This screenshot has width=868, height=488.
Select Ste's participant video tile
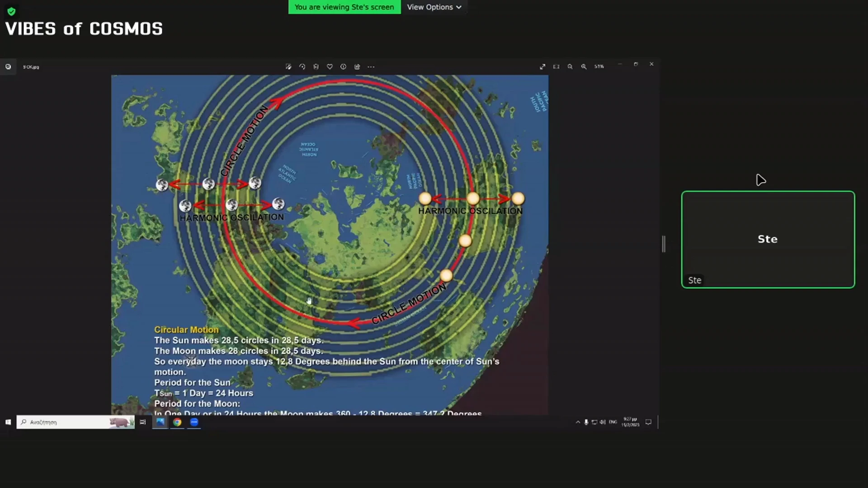pos(768,239)
